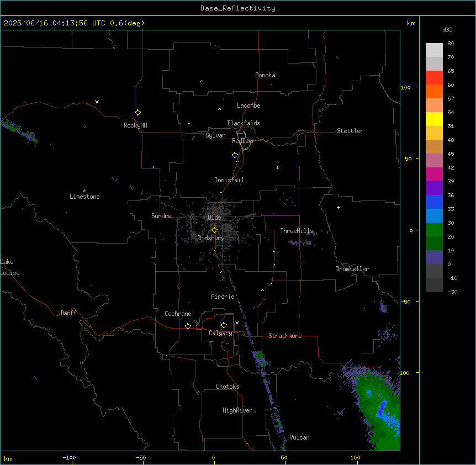Click the Stettler city label

(350, 131)
